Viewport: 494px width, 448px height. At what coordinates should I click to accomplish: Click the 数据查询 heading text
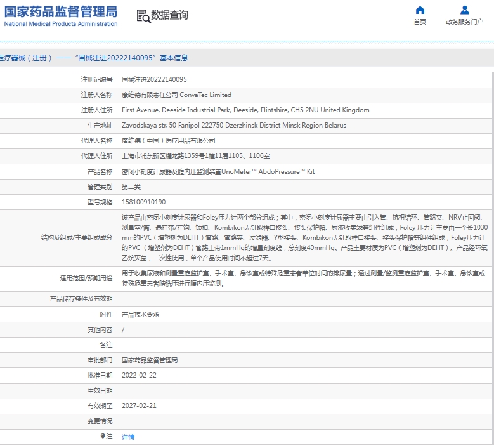[x=169, y=15]
